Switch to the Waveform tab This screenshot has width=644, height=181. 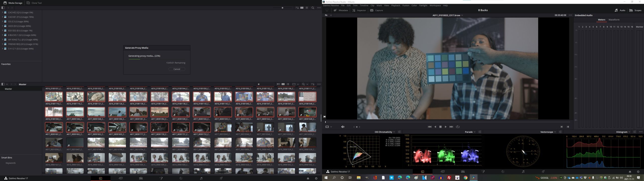click(x=614, y=20)
